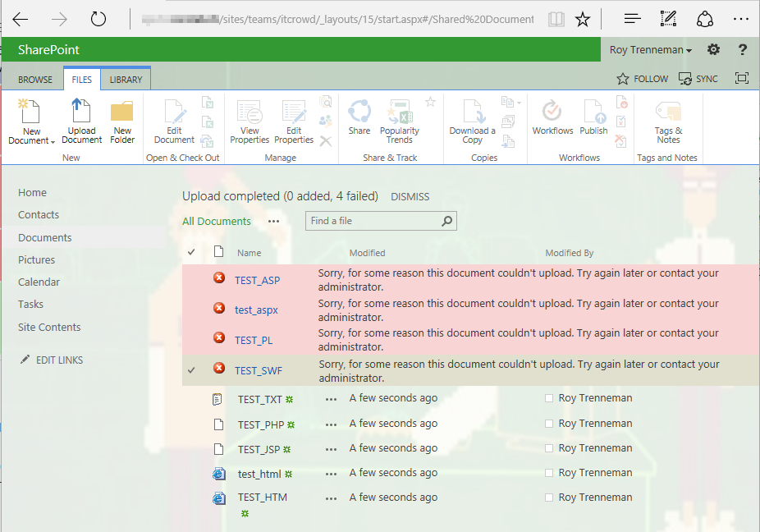
Task: Click Edit Document in the ribbon
Action: point(174,122)
